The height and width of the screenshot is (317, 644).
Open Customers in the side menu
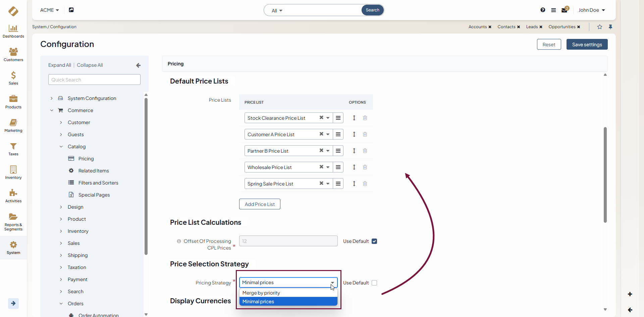tap(13, 55)
